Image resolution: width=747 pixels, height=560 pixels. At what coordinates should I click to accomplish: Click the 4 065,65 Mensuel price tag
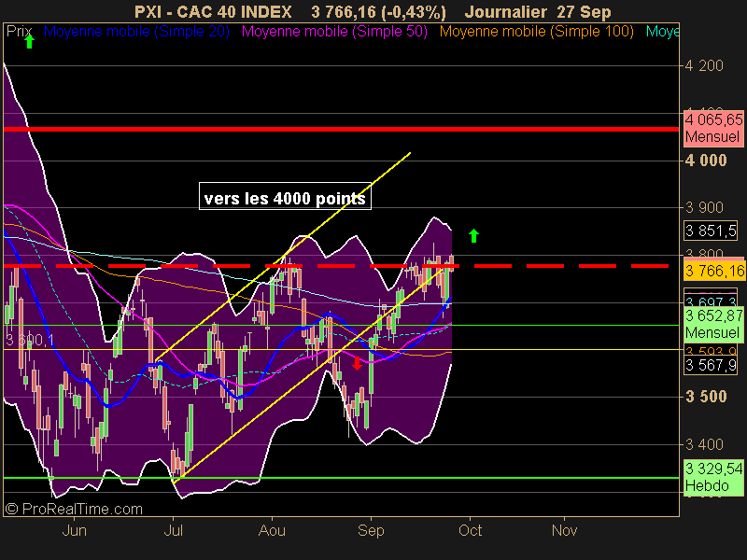coord(713,128)
